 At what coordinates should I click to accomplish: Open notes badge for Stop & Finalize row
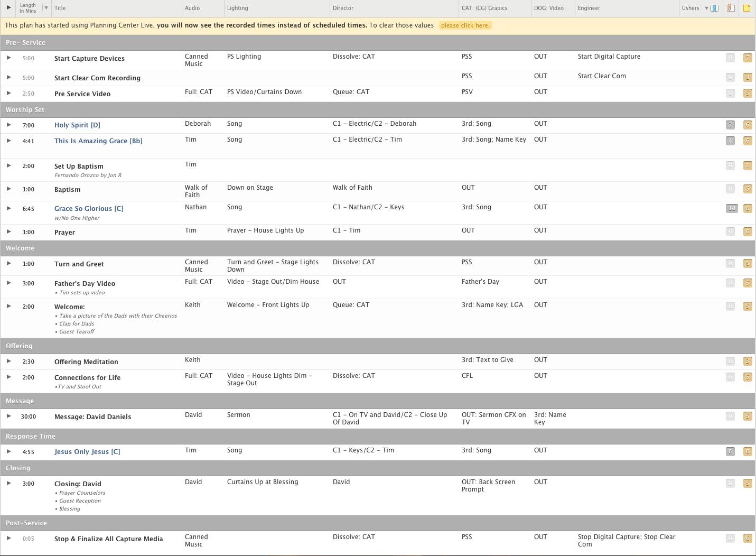click(x=748, y=538)
